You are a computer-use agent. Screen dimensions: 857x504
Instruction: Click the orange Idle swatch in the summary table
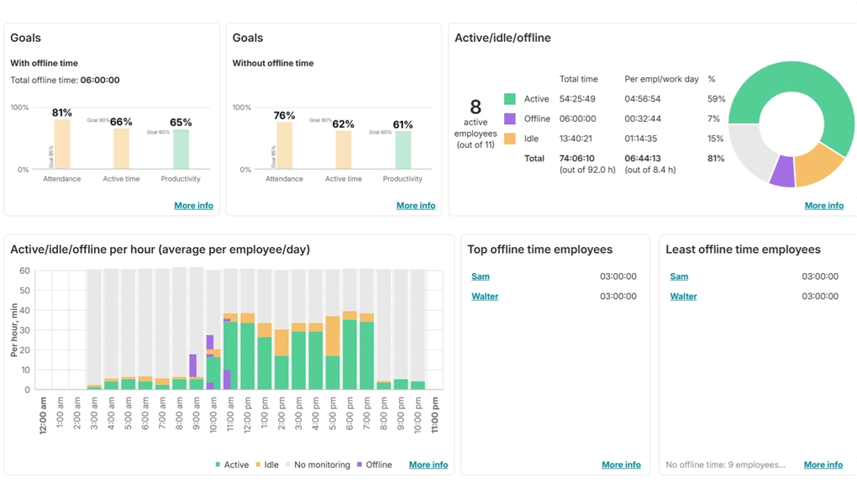pyautogui.click(x=509, y=139)
